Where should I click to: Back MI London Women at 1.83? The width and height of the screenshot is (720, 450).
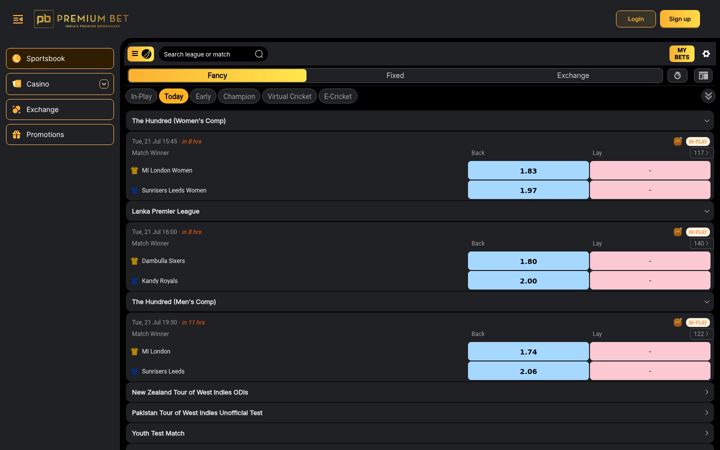528,170
